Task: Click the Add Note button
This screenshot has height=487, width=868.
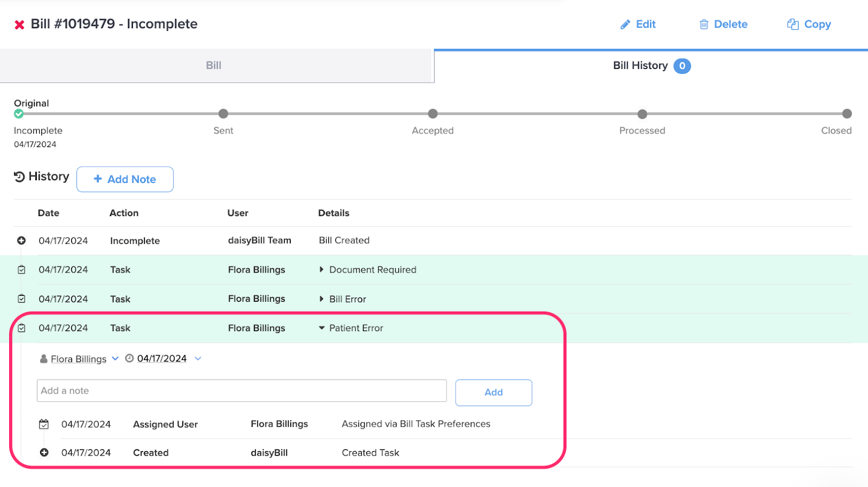Action: [x=125, y=179]
